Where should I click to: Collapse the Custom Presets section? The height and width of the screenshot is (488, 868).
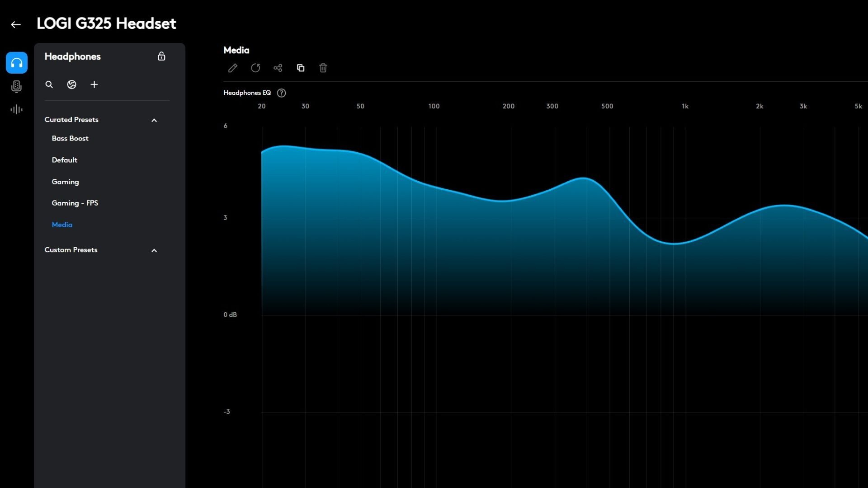154,250
